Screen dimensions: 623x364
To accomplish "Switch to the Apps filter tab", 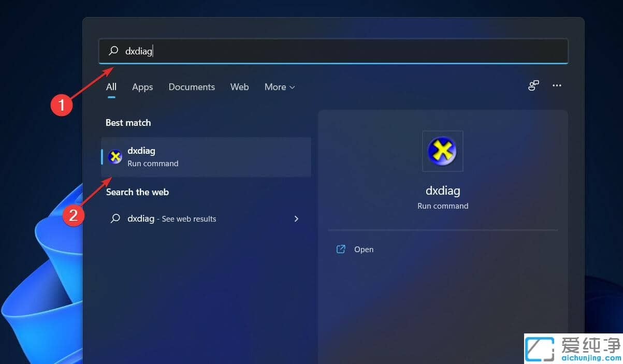I will click(x=142, y=87).
